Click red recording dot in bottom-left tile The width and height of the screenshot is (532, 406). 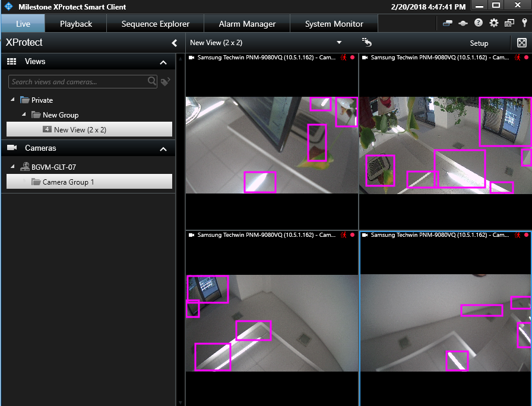353,234
